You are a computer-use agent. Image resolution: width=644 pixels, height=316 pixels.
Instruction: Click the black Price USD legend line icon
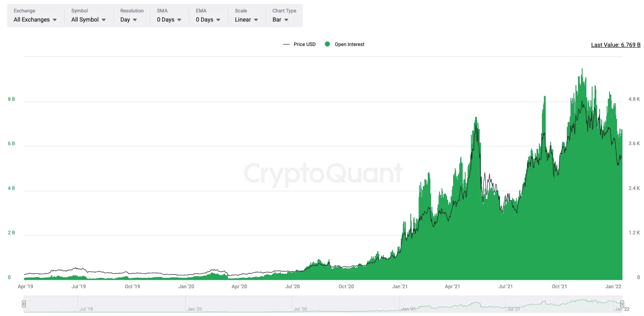[x=286, y=44]
